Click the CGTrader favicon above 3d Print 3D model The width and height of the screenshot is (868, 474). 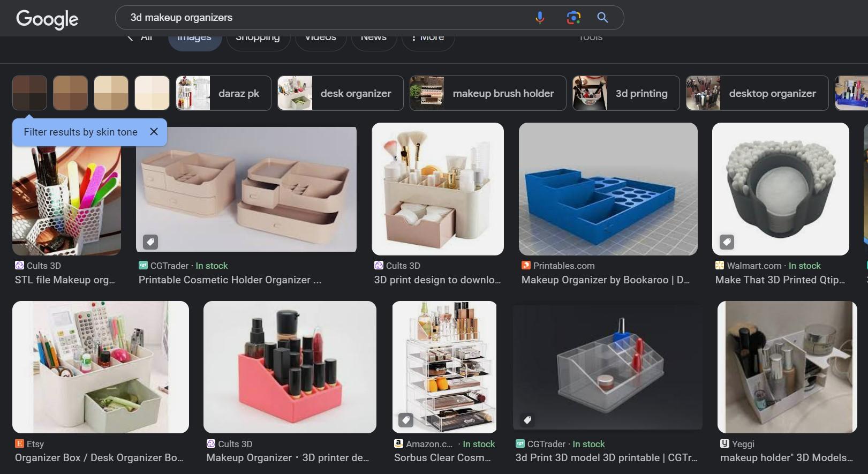click(520, 444)
